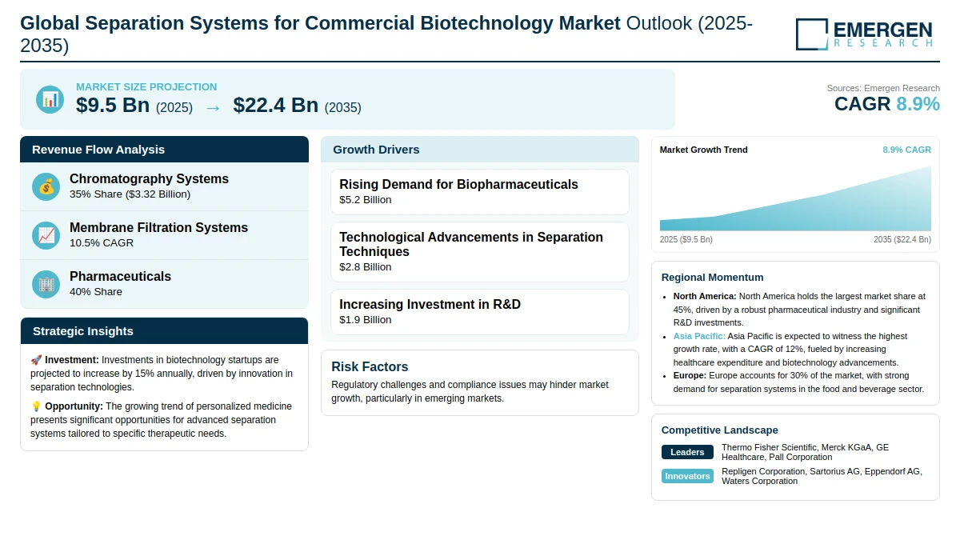The image size is (960, 560).
Task: Select the Leaders badge in Competitive Landscape
Action: point(687,452)
